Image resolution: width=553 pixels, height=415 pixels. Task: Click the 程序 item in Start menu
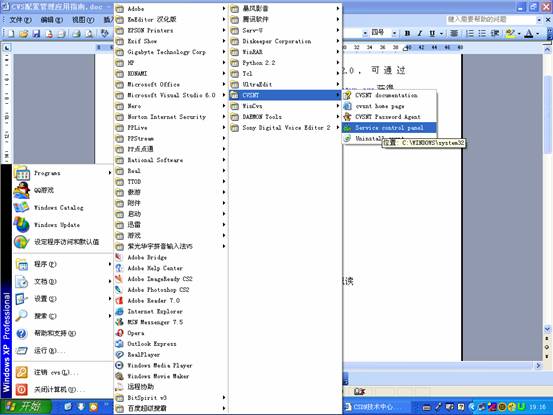(x=63, y=264)
